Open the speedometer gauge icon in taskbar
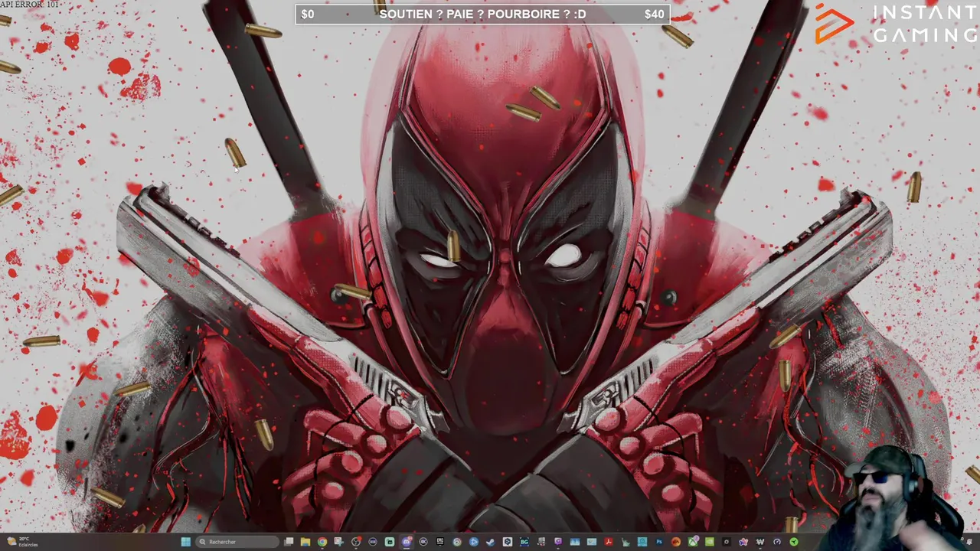 tap(777, 542)
